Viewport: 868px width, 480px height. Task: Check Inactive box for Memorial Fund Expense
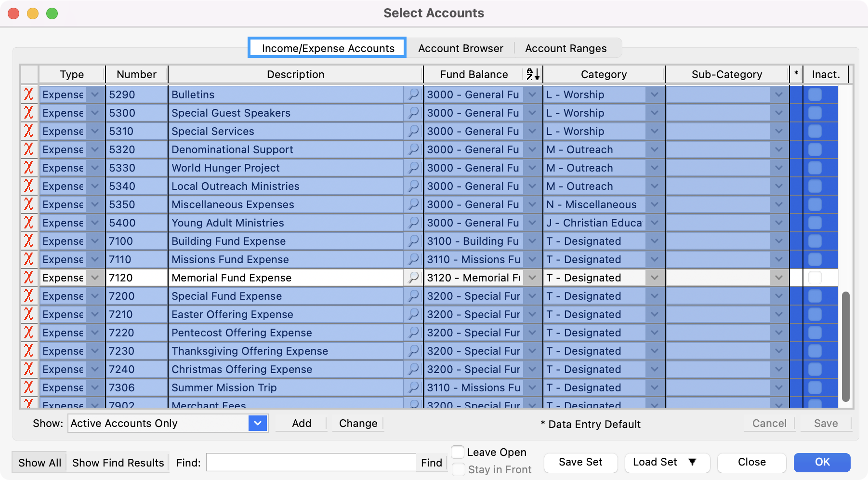[815, 278]
